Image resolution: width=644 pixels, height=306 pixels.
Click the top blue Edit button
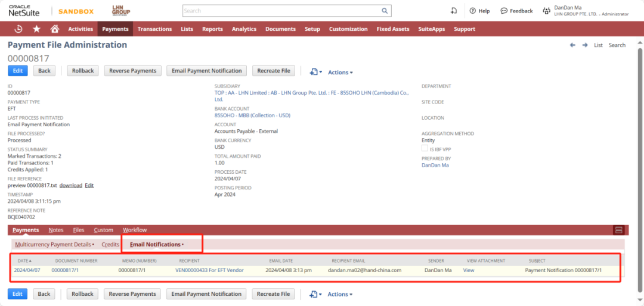[x=18, y=71]
